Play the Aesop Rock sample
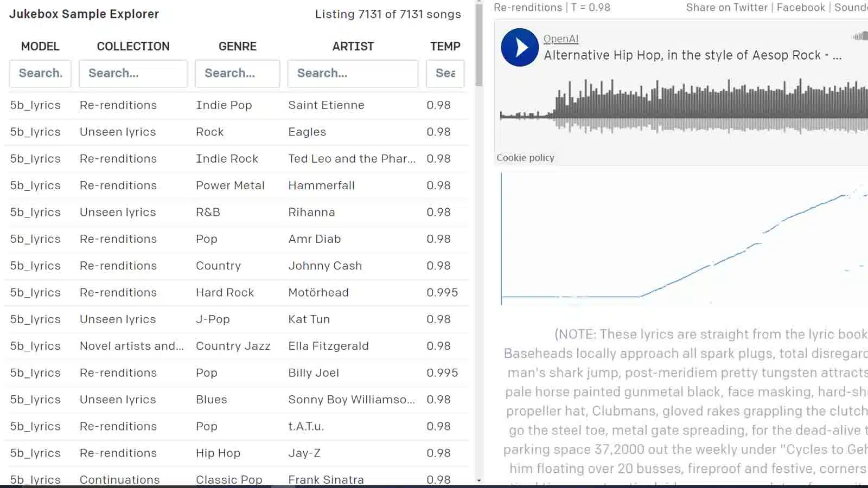868x488 pixels. (x=519, y=47)
